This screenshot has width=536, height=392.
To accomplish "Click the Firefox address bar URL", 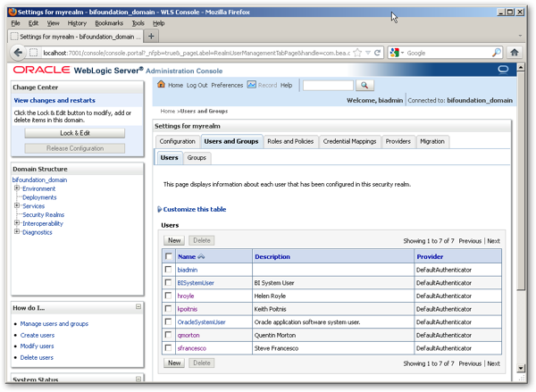I will tap(197, 53).
